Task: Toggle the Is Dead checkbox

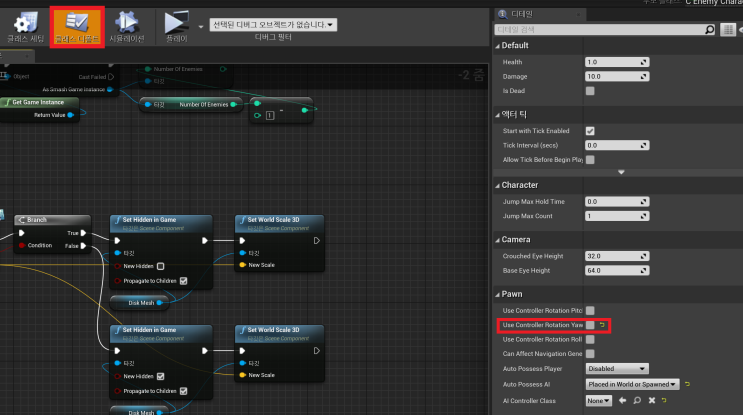Action: pyautogui.click(x=590, y=90)
